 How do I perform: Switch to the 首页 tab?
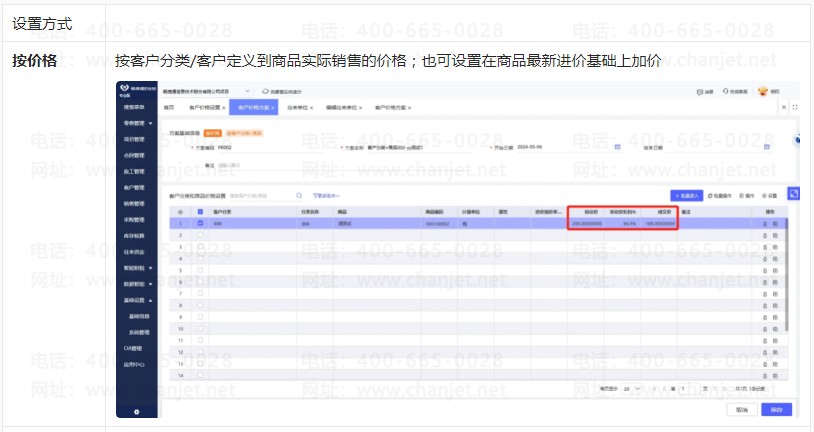[169, 107]
